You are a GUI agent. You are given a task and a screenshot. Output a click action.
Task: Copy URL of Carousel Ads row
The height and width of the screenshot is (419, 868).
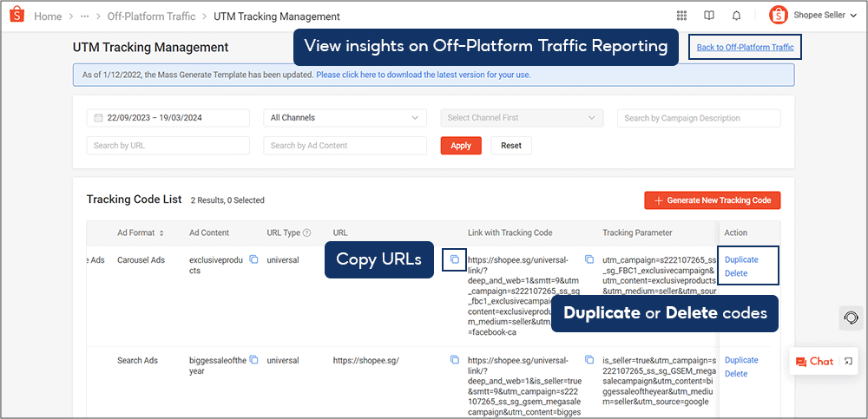[x=455, y=259]
